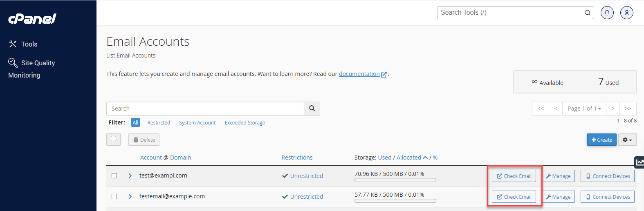Click Check Email for testemail@example.com

(x=514, y=197)
